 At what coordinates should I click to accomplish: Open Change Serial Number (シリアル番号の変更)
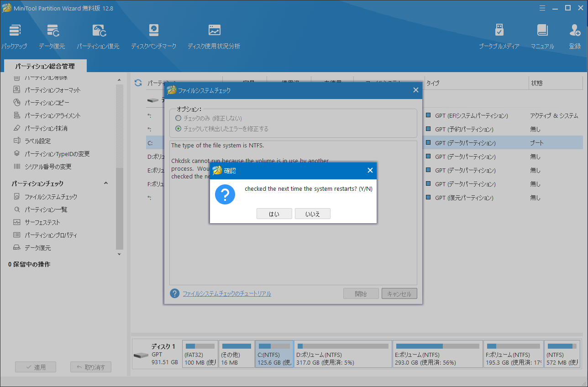[42, 167]
